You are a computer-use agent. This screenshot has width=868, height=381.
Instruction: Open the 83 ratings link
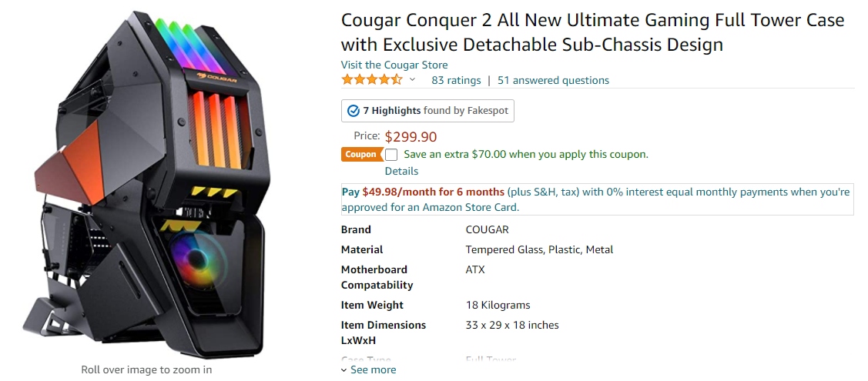point(456,80)
